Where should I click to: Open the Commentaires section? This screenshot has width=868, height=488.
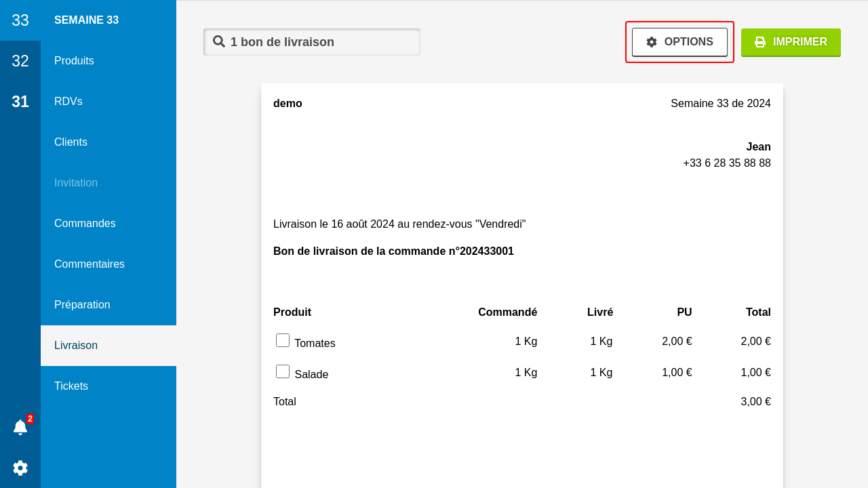click(x=90, y=264)
